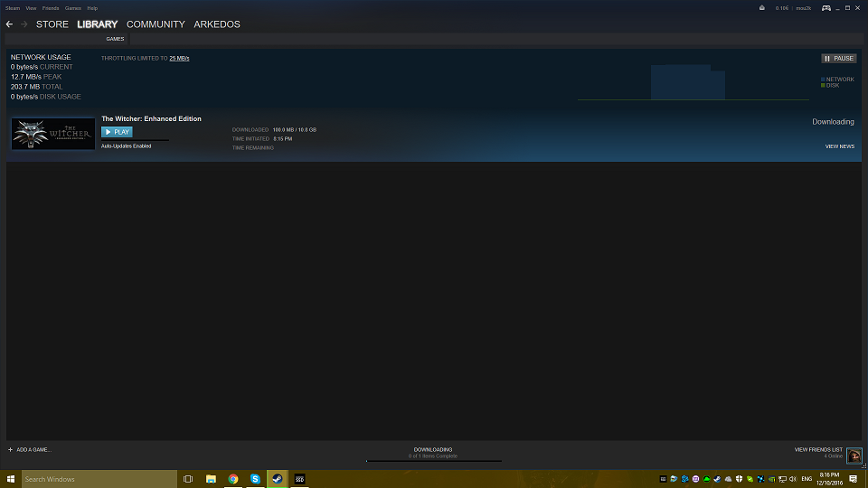Go to the STORE section

coord(52,24)
